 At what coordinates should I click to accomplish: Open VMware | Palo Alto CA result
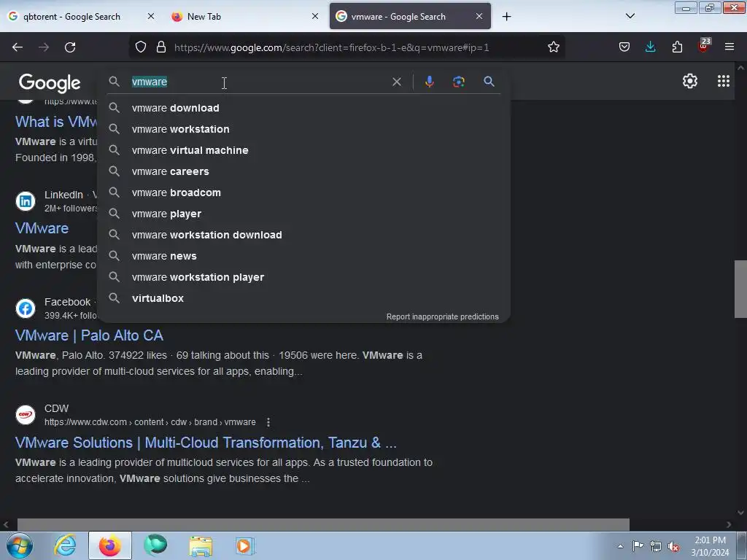89,335
